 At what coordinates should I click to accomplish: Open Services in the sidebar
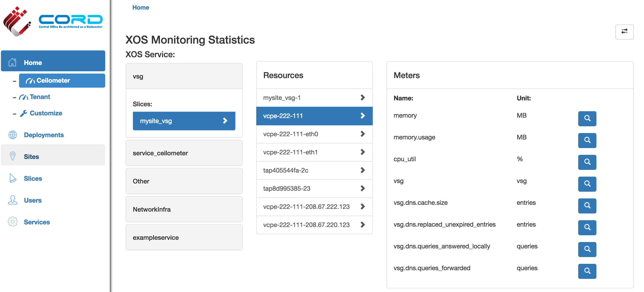tap(53, 222)
